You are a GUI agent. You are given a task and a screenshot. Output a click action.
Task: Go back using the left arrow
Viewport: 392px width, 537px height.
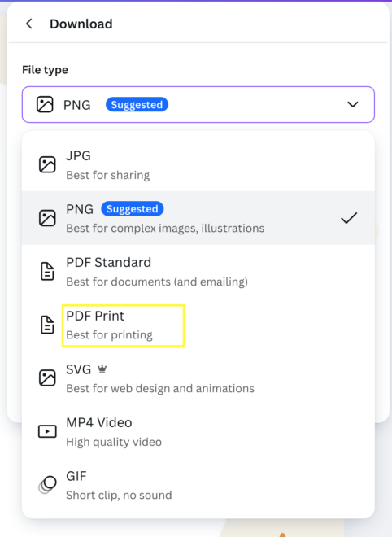coord(29,24)
